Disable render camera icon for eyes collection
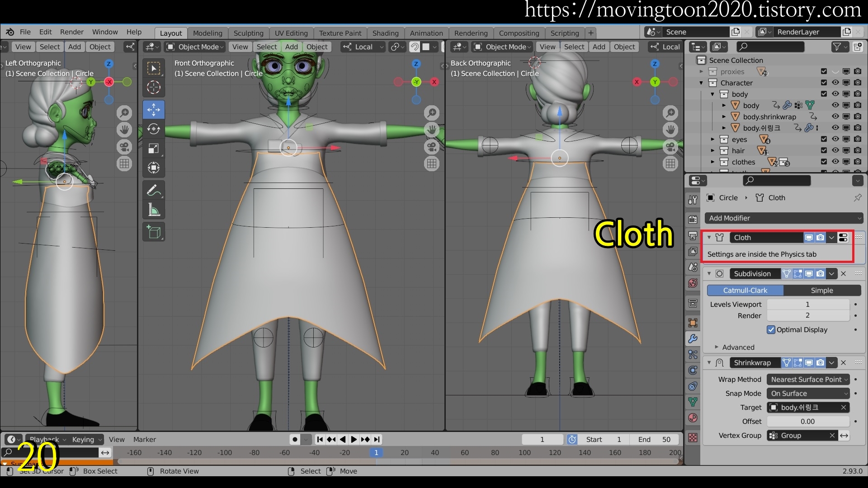 (858, 139)
